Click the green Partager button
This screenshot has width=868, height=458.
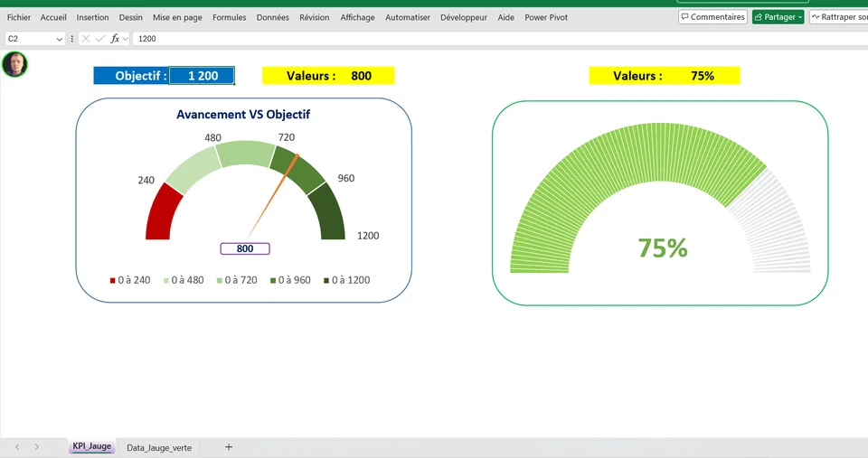click(x=778, y=17)
